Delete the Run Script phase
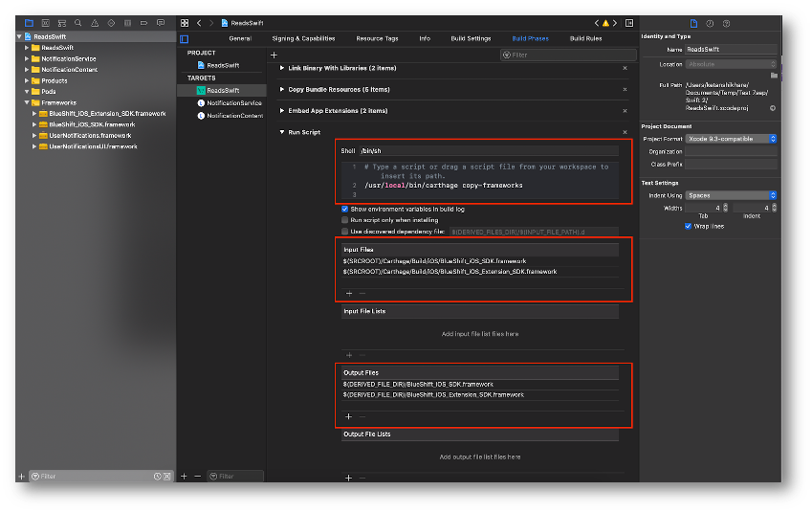812x512 pixels. pyautogui.click(x=625, y=132)
